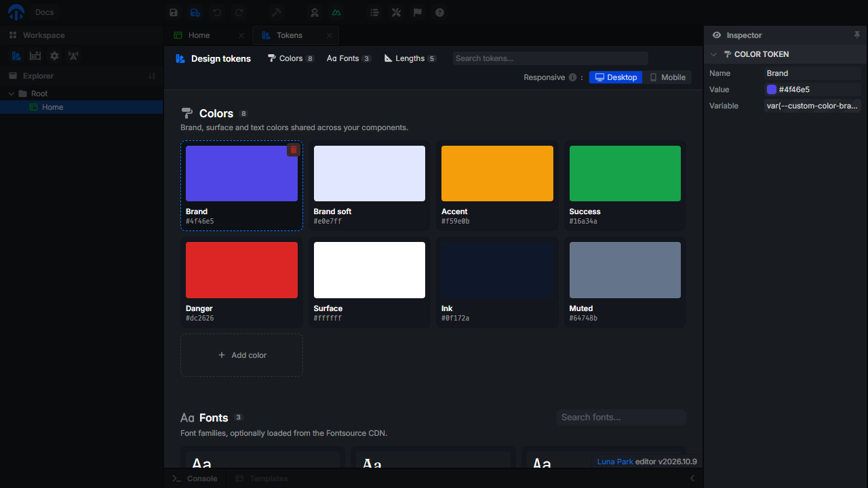Viewport: 868px width, 488px height.
Task: Open the Luna Park link
Action: click(x=615, y=462)
